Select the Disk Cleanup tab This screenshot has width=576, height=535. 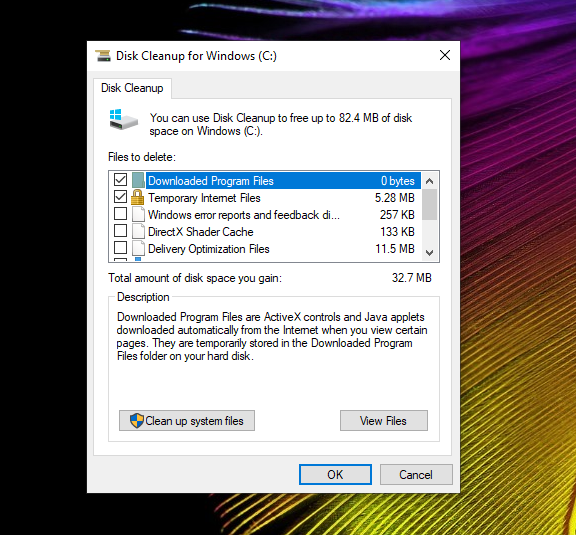(132, 88)
